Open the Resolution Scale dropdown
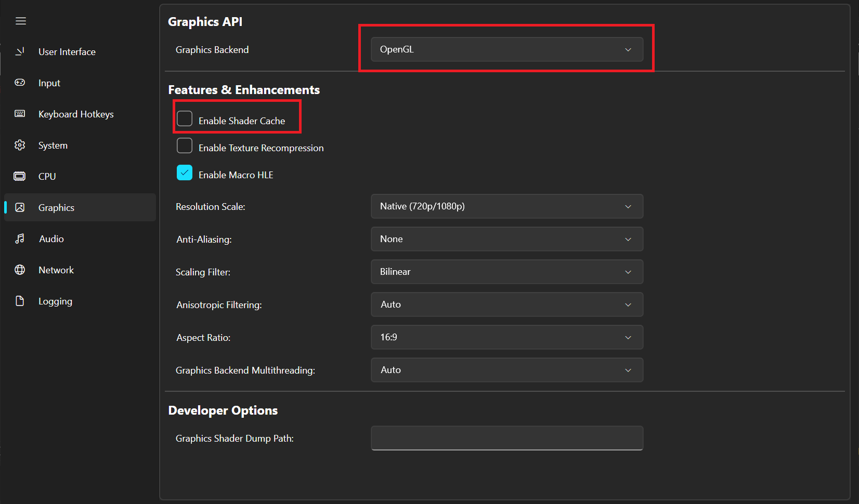 (507, 206)
